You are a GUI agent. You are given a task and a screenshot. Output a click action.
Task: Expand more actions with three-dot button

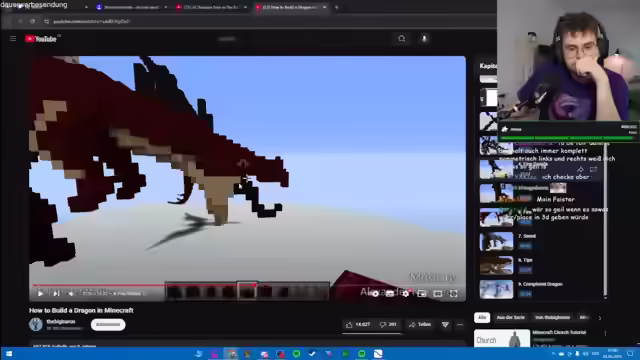[460, 325]
